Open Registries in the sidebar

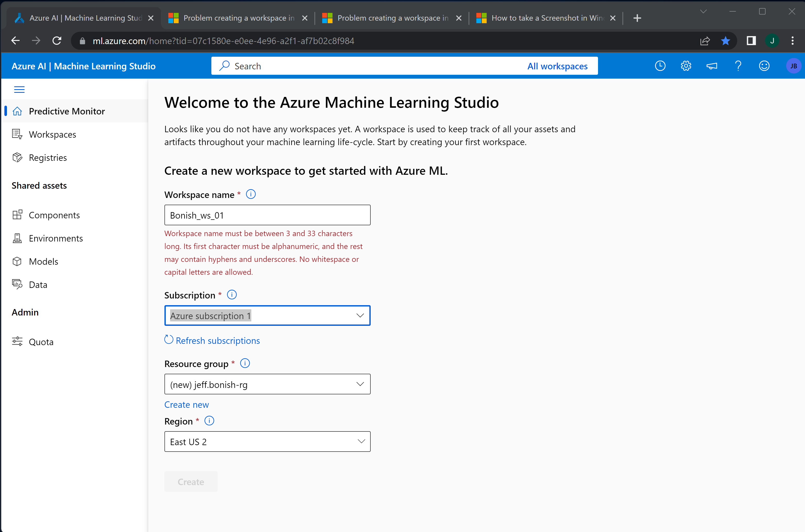point(75,157)
